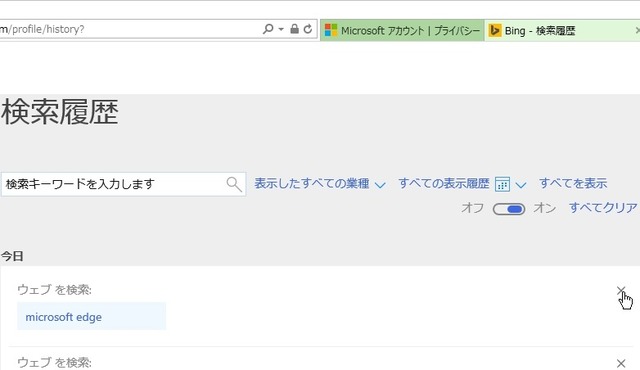Click the 今日 section heading
Viewport: 640px width, 370px height.
[12, 257]
